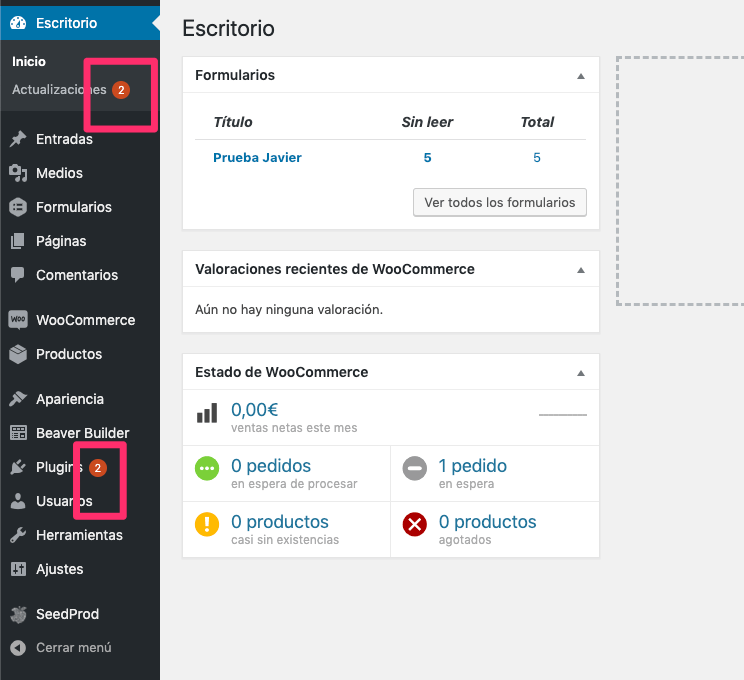Open the Herramientas menu
The width and height of the screenshot is (744, 680).
click(80, 535)
